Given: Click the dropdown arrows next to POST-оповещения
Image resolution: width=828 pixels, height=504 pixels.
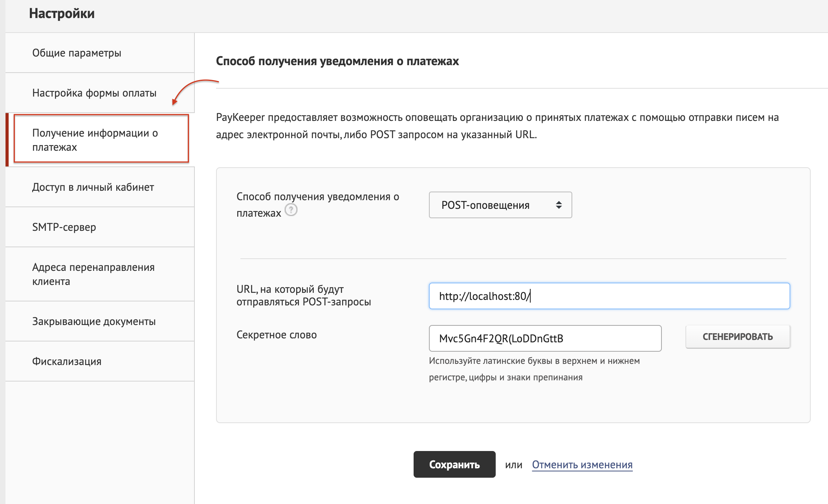Looking at the screenshot, I should (559, 205).
